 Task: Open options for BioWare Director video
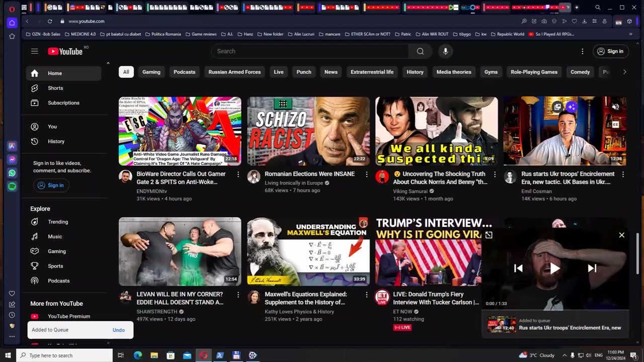(238, 174)
